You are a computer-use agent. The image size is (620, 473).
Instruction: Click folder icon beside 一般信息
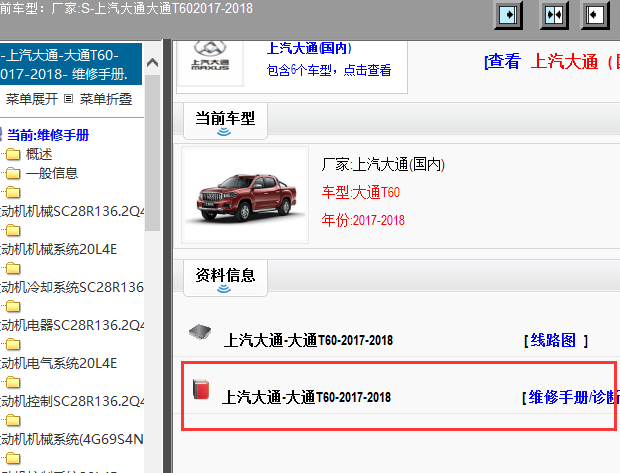pyautogui.click(x=13, y=173)
